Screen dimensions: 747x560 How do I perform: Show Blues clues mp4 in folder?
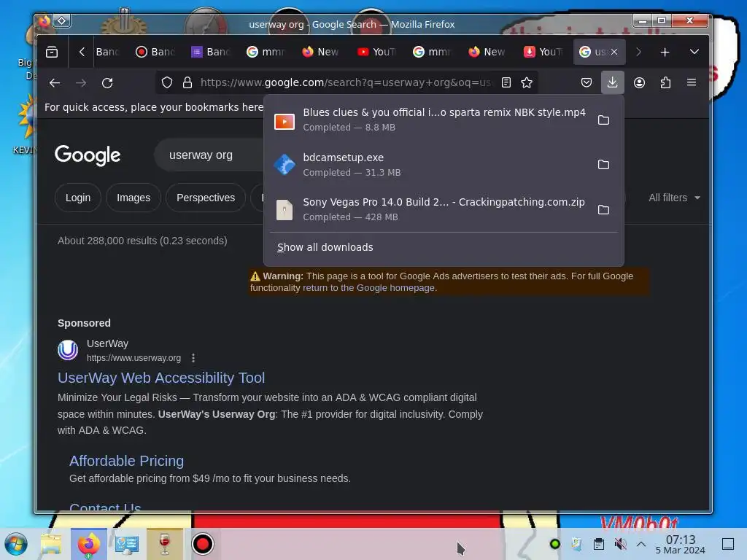click(603, 120)
